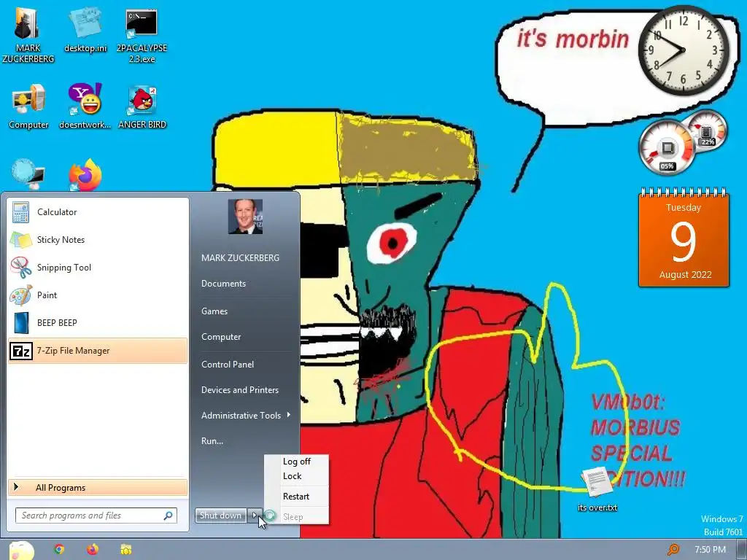Click the calendar gadget showing Tuesday 9
This screenshot has height=560, width=747.
pos(684,238)
